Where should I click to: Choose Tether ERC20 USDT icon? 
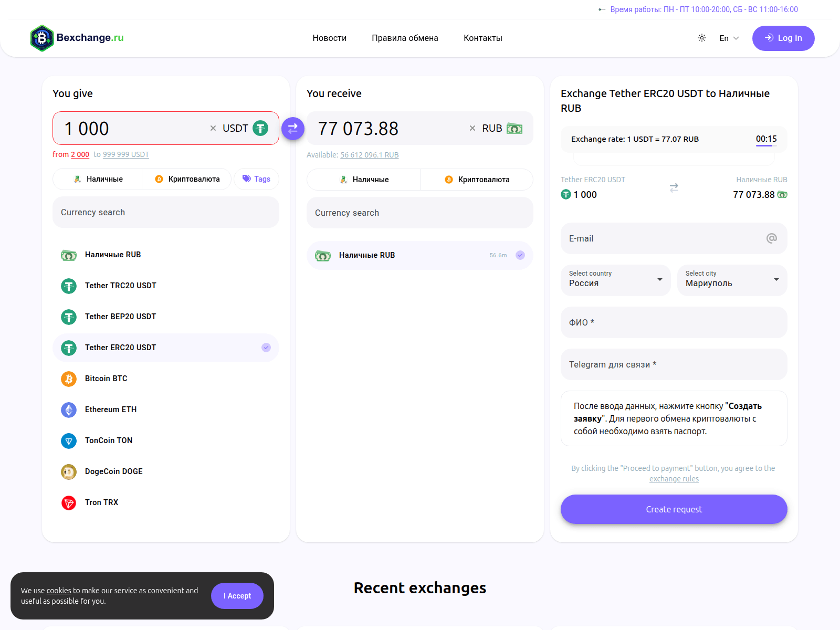pyautogui.click(x=69, y=348)
